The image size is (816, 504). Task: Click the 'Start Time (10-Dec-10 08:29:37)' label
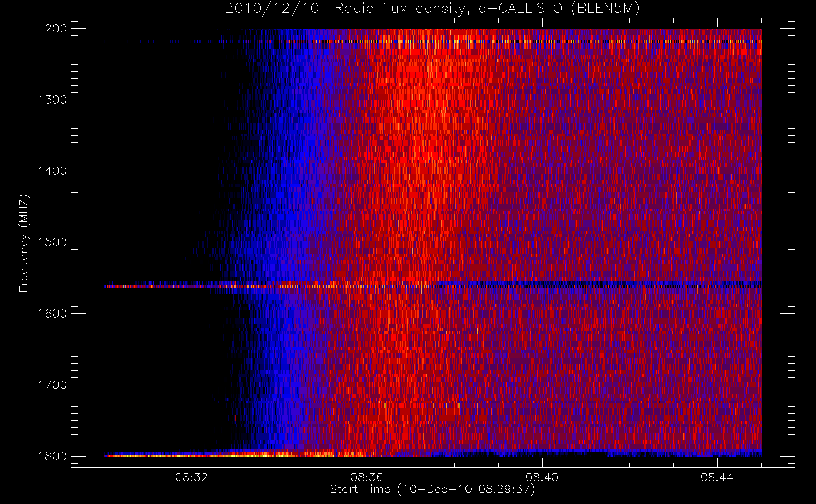[x=432, y=489]
